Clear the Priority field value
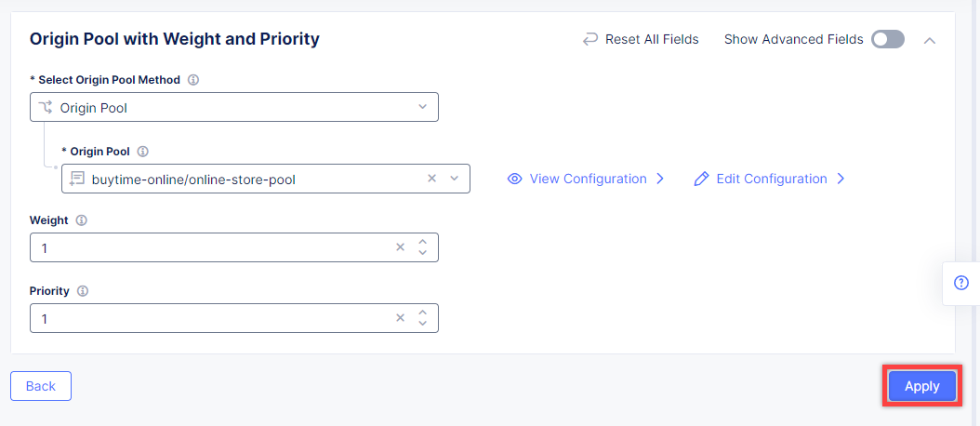This screenshot has width=980, height=426. [400, 318]
